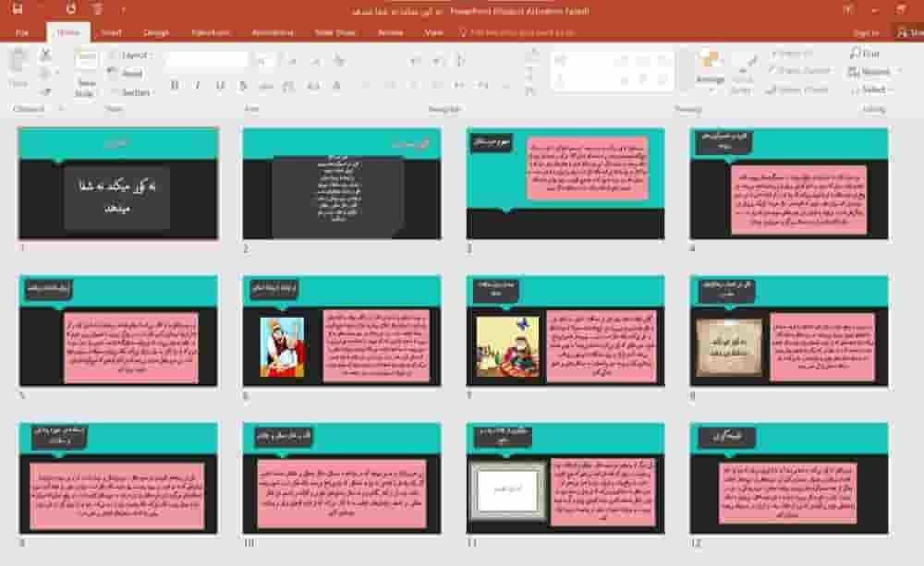Select the slide 11 thumbnail
Screen dimensions: 924x566
tap(565, 477)
